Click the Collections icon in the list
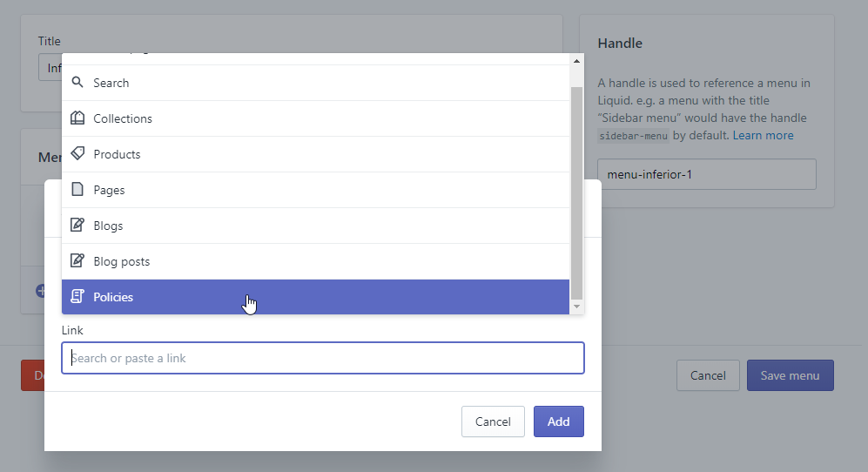868x472 pixels. 77,118
